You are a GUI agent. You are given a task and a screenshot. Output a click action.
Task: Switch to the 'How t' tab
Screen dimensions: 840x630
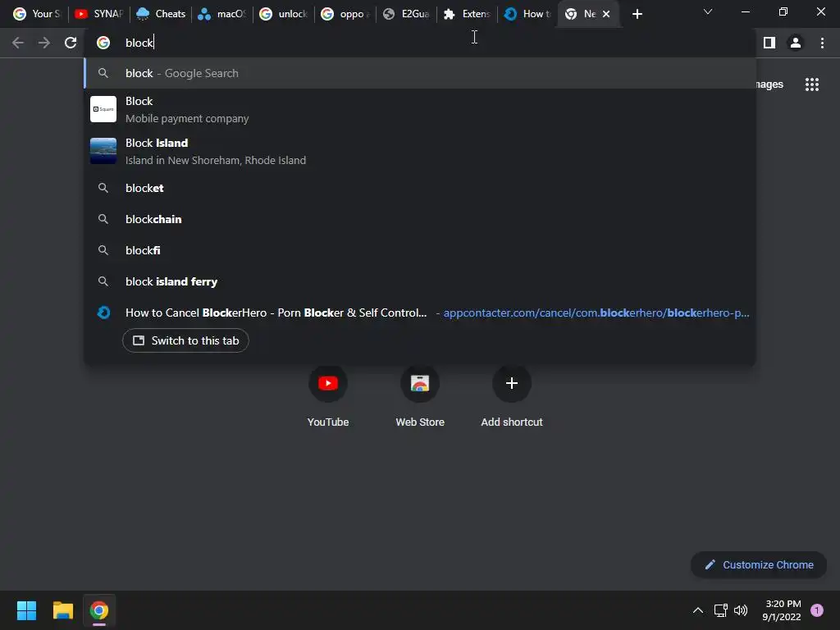coord(527,14)
